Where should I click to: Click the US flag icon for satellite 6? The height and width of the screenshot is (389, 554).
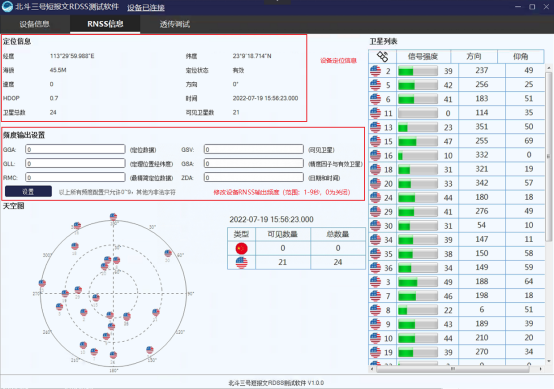[375, 99]
